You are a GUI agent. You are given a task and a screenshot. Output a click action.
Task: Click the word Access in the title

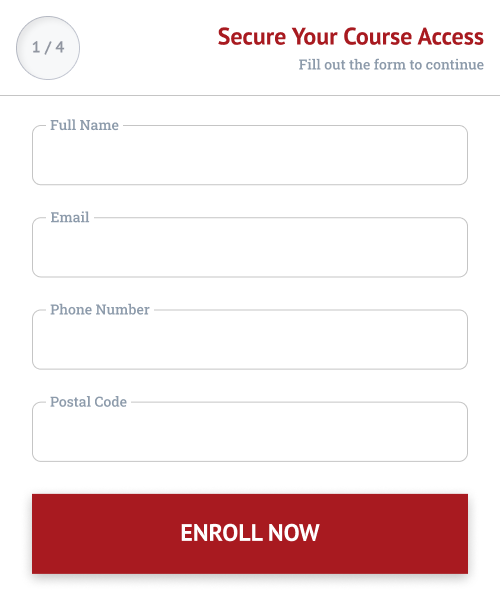point(450,37)
